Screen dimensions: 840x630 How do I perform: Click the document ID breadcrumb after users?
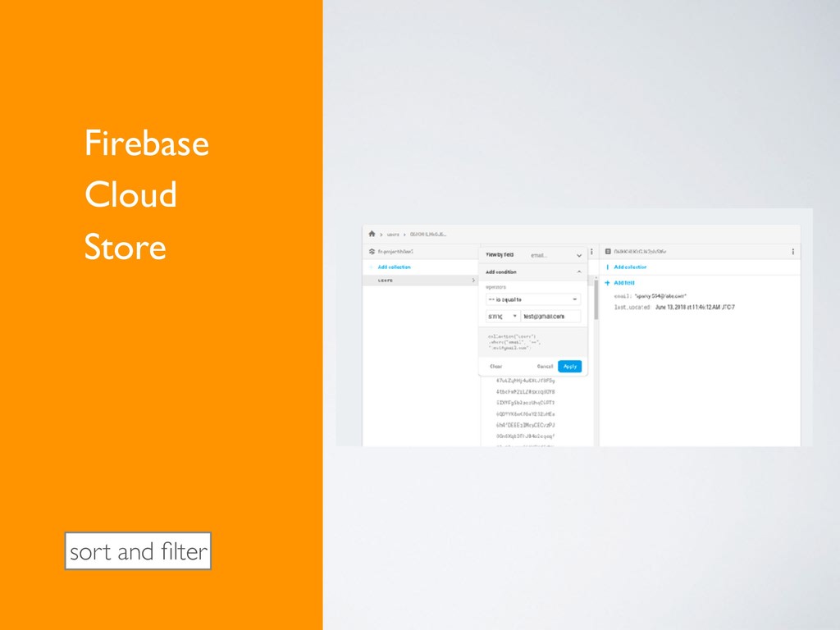(x=428, y=235)
